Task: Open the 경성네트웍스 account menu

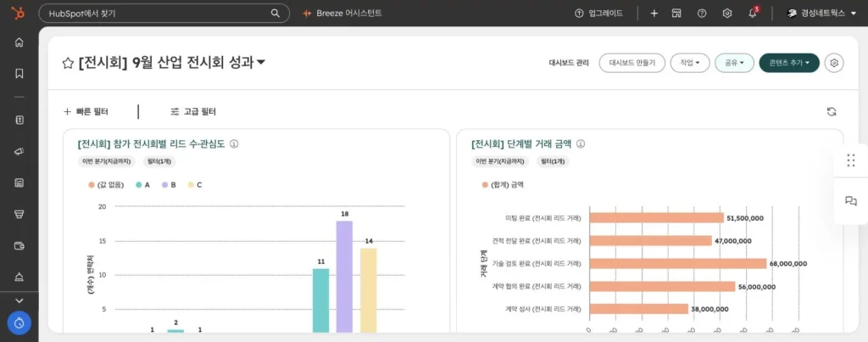Action: click(x=821, y=14)
